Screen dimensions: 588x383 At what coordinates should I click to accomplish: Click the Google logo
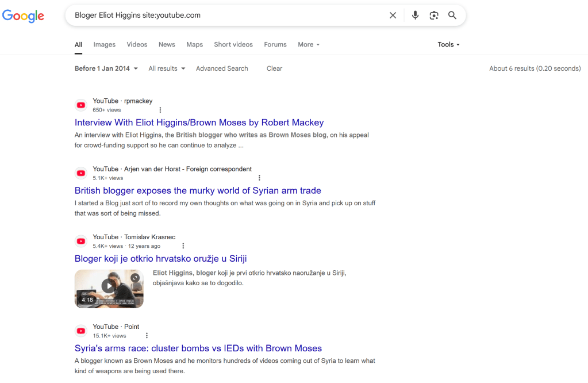[x=23, y=16]
